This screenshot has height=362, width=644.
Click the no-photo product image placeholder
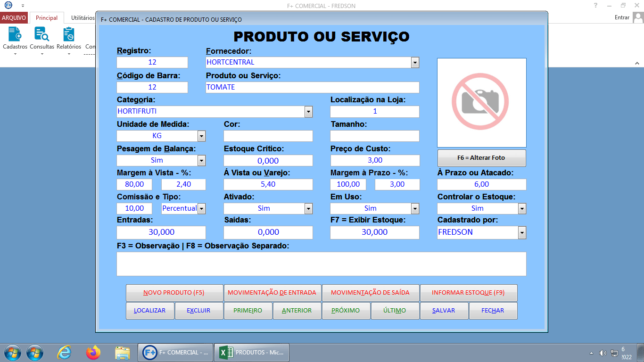point(481,102)
